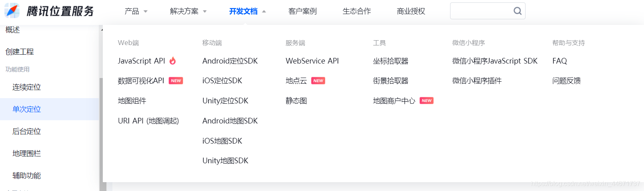Viewport: 644px width, 191px height.
Task: Click the 微信小程序 column heading
Action: pos(469,43)
